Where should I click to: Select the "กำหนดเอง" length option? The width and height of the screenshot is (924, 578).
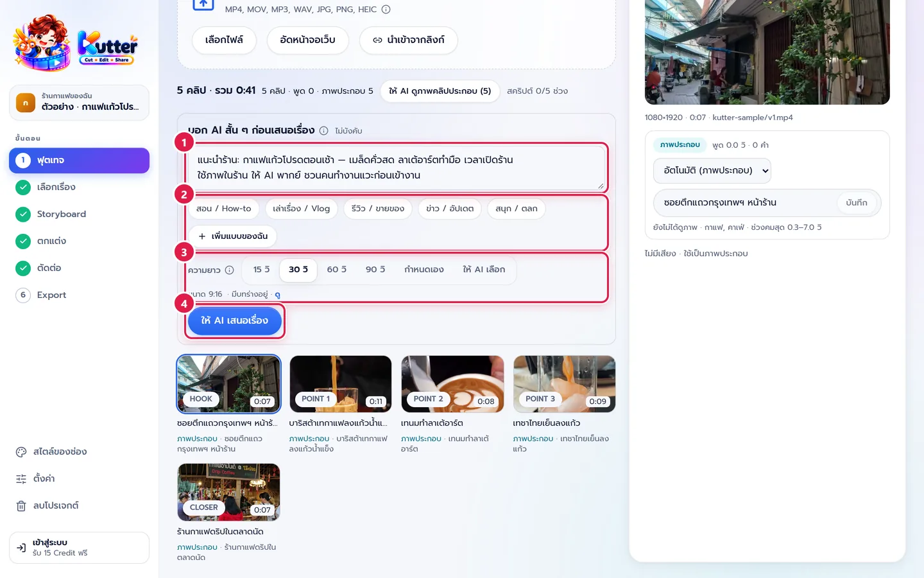point(424,270)
